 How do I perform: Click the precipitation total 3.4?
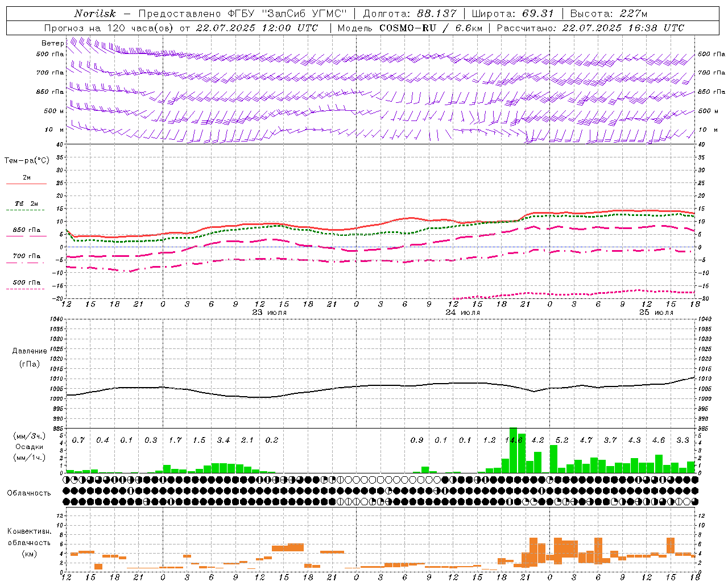[x=224, y=440]
